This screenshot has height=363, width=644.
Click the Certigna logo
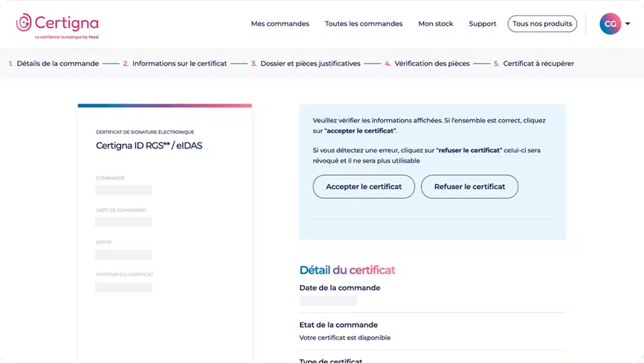(x=58, y=26)
